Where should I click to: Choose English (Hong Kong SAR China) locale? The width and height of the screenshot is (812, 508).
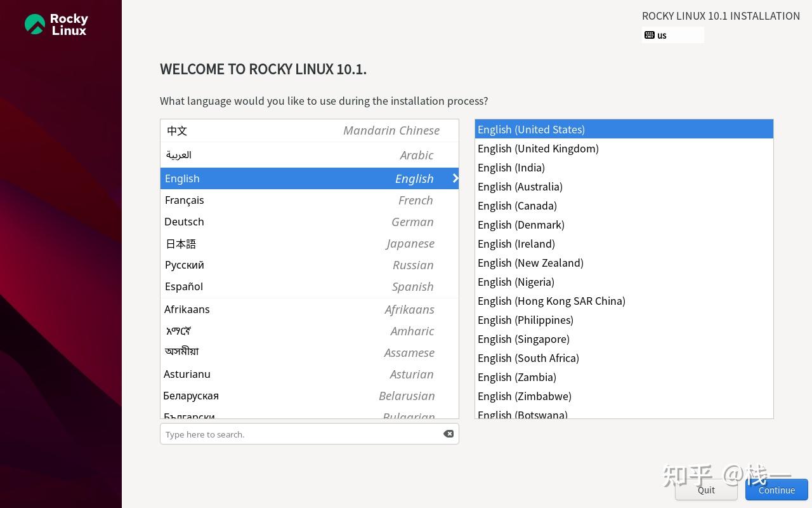click(x=624, y=300)
